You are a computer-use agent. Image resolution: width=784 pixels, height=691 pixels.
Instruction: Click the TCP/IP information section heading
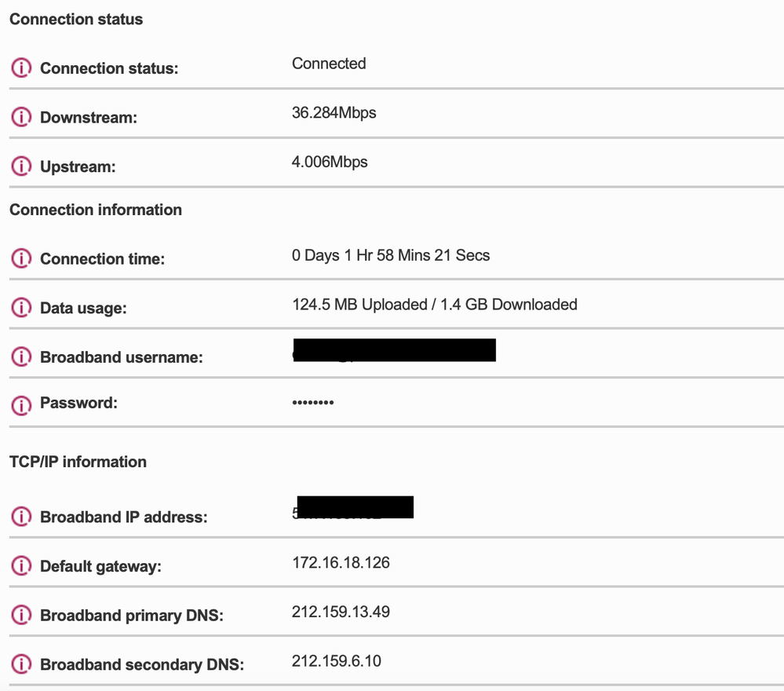tap(76, 462)
